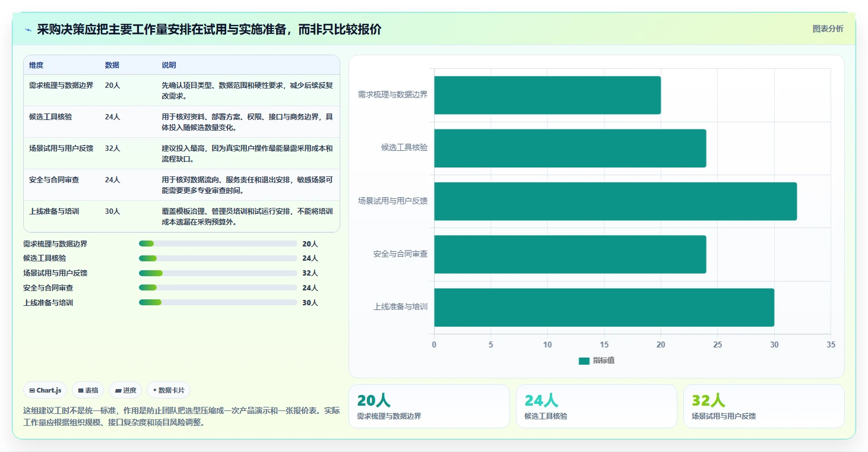Viewport: 868px width, 452px height.
Task: Click 场景试用与用户反馈 in the progress list
Action: pyautogui.click(x=55, y=273)
